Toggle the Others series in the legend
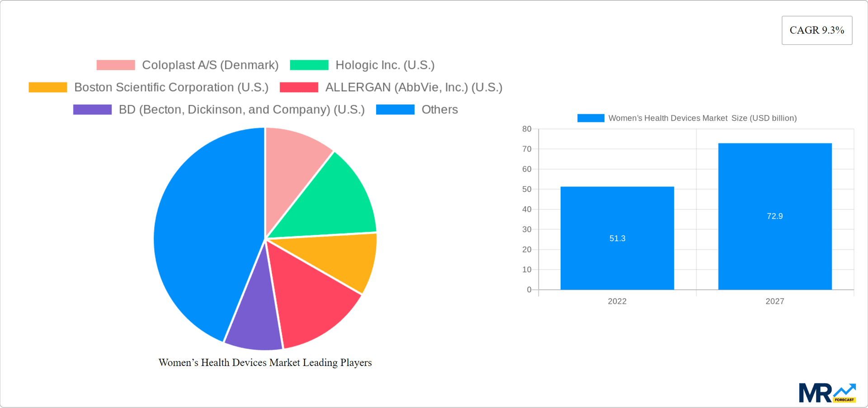The height and width of the screenshot is (408, 868). pos(440,109)
